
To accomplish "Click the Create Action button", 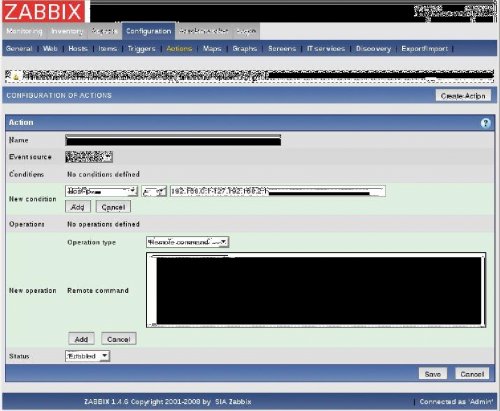I will [x=463, y=96].
